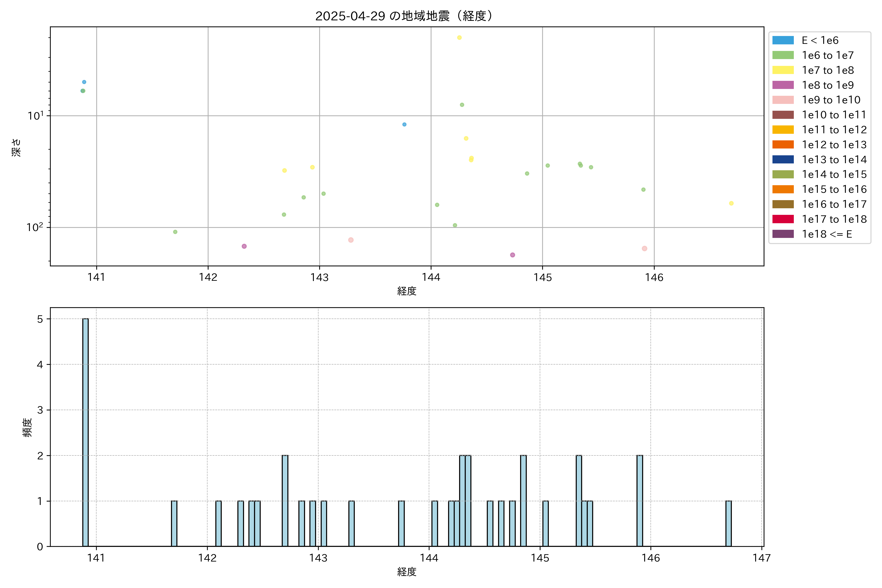
Task: Click the tallest histogram bar with frequency 5
Action: [x=86, y=432]
